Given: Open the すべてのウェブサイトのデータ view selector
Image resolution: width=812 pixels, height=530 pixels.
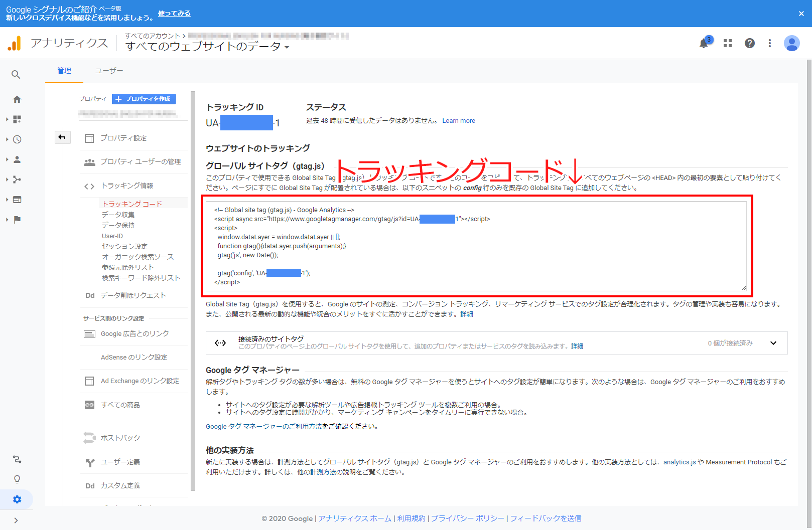Looking at the screenshot, I should click(207, 47).
